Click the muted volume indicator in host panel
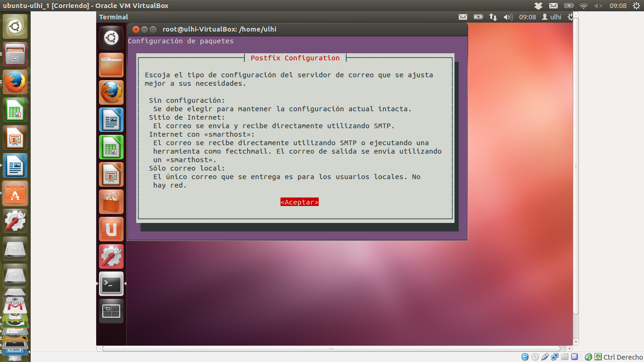 [x=599, y=6]
